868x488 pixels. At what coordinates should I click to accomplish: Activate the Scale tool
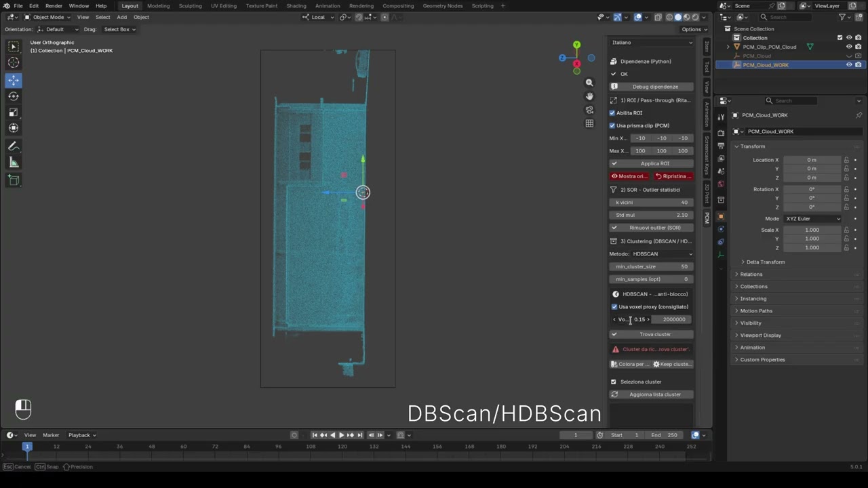coord(14,113)
